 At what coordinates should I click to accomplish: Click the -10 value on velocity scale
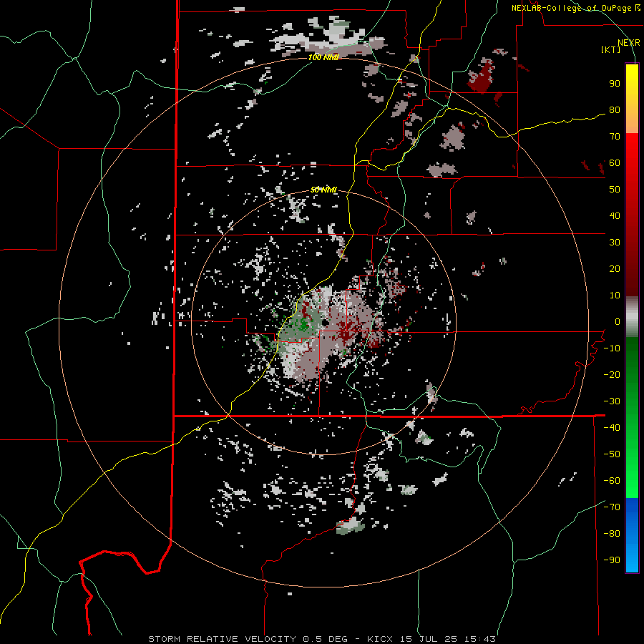612,348
